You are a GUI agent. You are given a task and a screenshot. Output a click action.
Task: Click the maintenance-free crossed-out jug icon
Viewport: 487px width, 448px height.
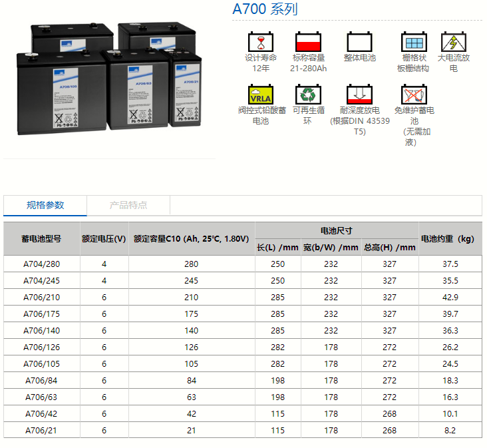point(414,94)
